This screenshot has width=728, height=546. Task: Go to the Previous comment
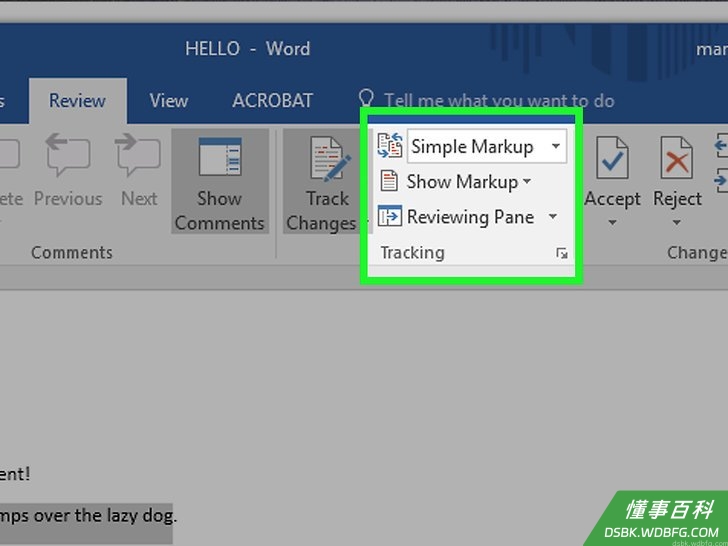(68, 169)
